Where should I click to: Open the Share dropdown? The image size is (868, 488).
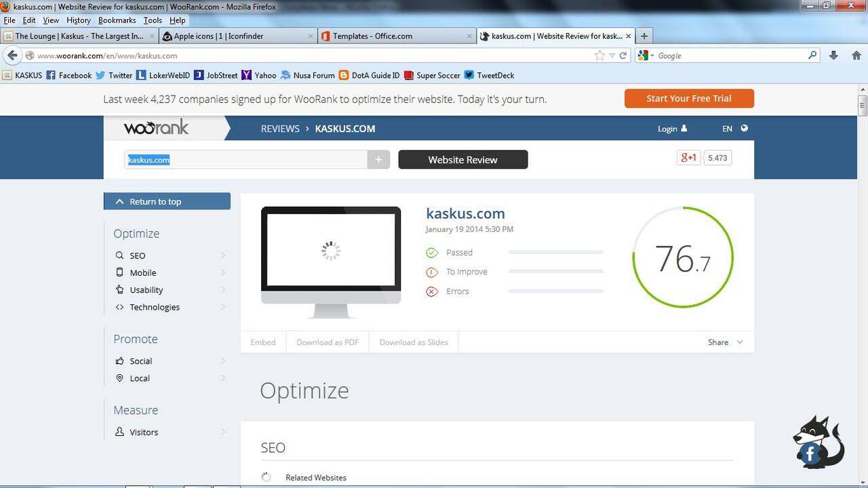click(725, 342)
